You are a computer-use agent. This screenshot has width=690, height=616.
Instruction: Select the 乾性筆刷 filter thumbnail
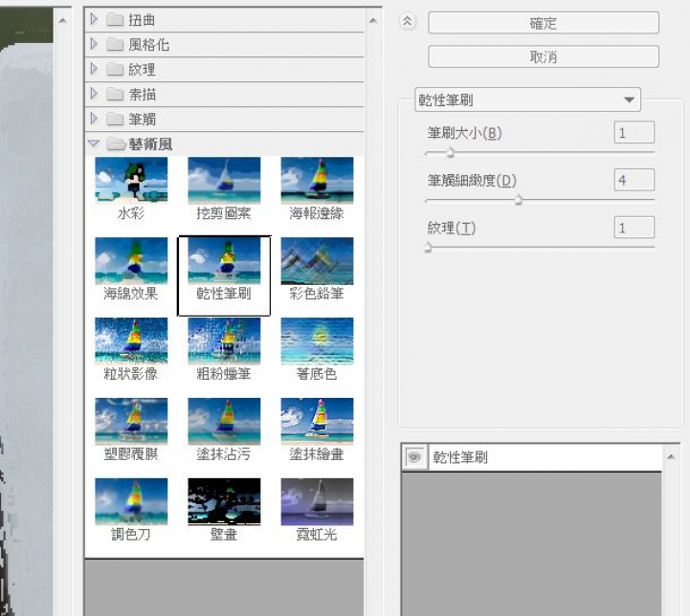[x=224, y=261]
